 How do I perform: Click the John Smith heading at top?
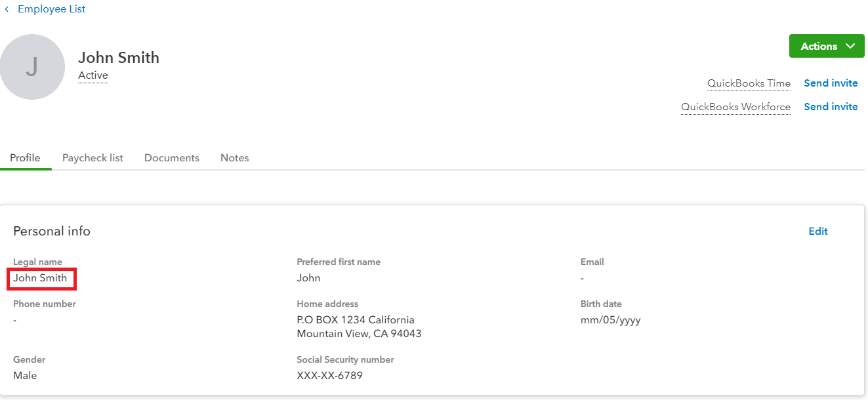coord(119,58)
